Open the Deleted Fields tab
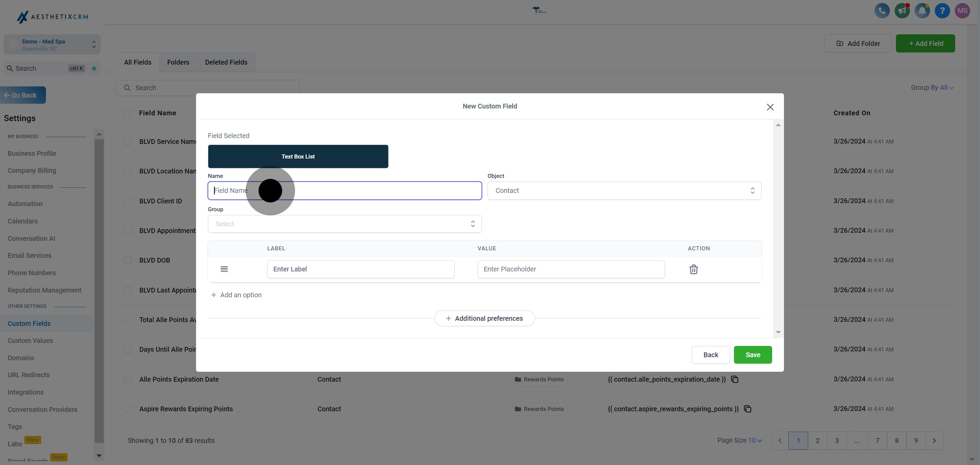The width and height of the screenshot is (980, 465). pos(226,62)
